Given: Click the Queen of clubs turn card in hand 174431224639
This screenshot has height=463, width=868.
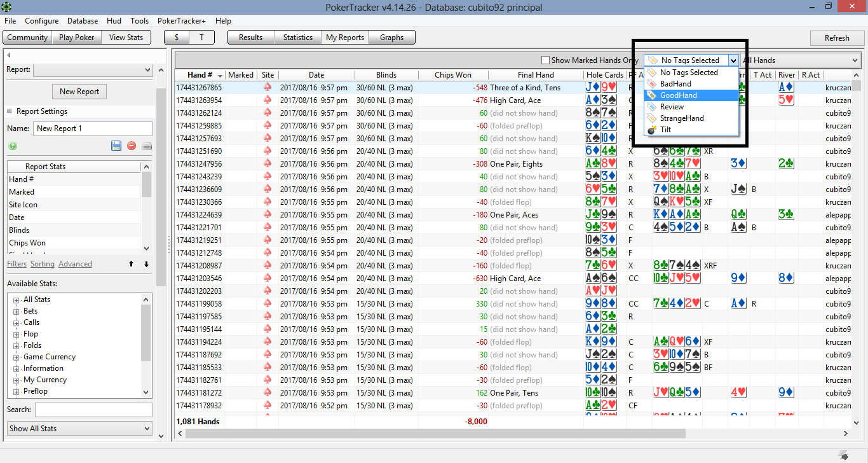Looking at the screenshot, I should coord(738,214).
